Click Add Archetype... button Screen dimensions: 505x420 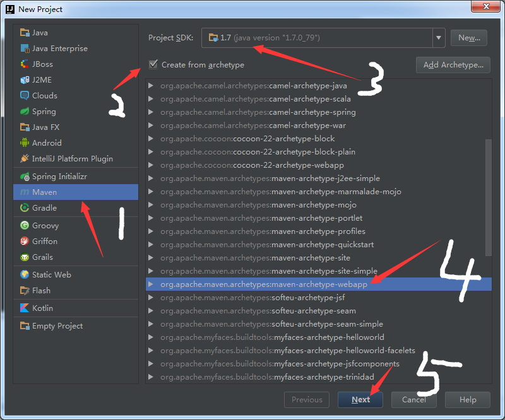(x=453, y=65)
